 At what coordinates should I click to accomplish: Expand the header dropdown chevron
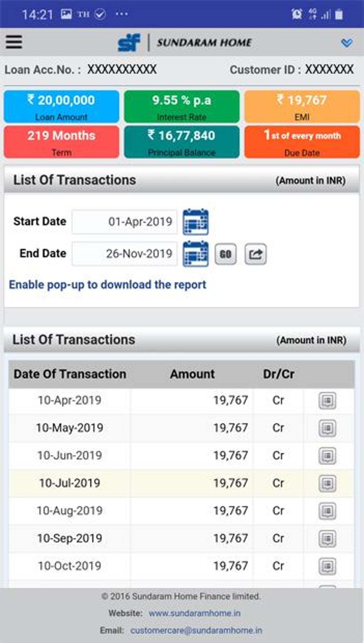[347, 43]
